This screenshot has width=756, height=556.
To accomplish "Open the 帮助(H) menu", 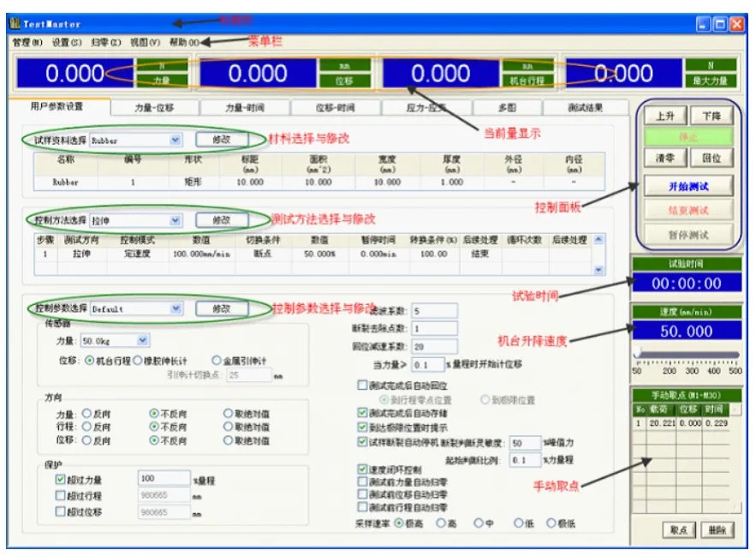I will click(x=184, y=42).
